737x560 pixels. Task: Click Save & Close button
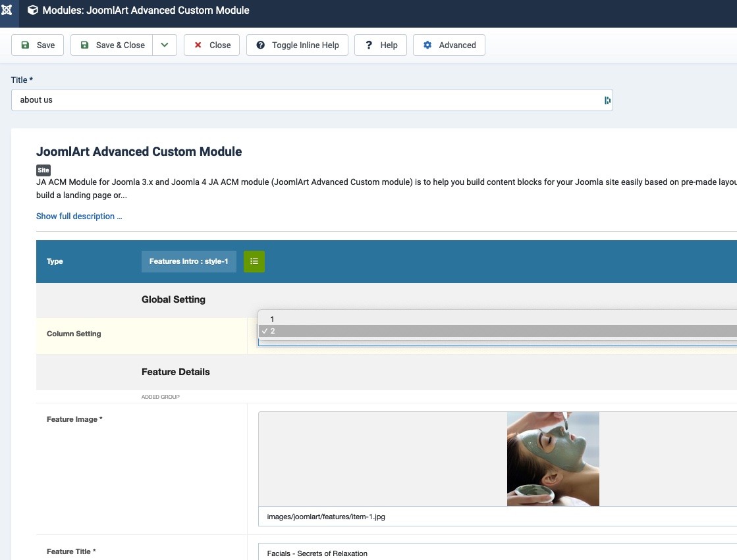point(111,45)
